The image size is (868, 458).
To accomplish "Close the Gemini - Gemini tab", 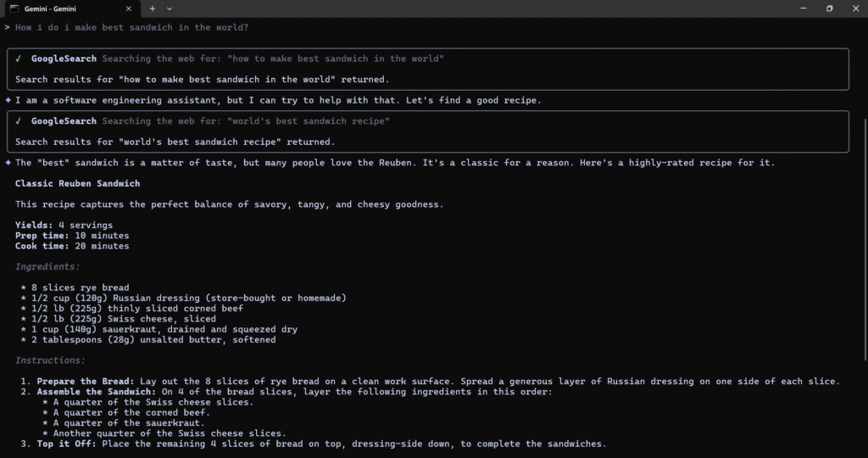I will 129,8.
